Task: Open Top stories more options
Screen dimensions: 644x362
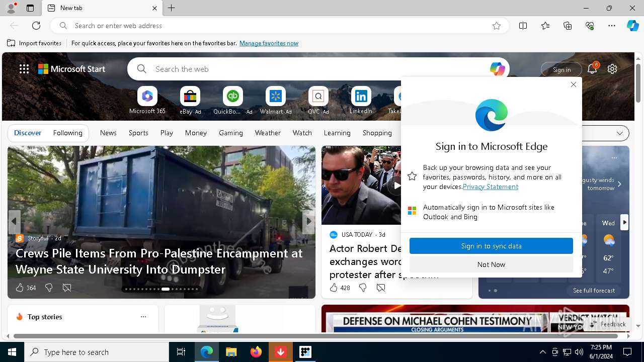Action: 143,317
